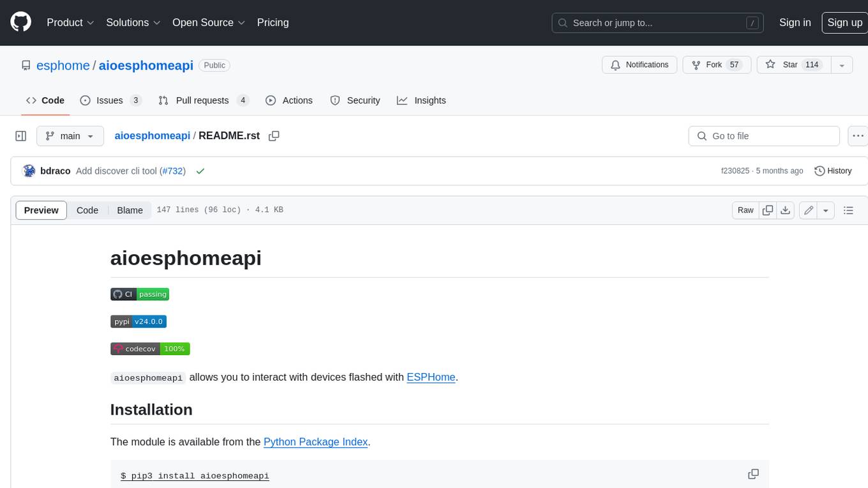The width and height of the screenshot is (868, 488).
Task: Click the star count 114
Action: click(x=812, y=65)
